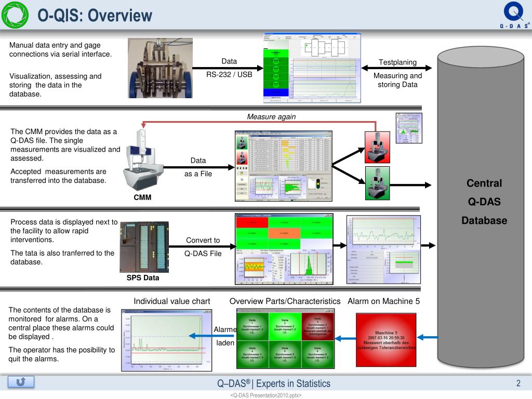Click the 'Q-DAS File' label

pos(203,254)
